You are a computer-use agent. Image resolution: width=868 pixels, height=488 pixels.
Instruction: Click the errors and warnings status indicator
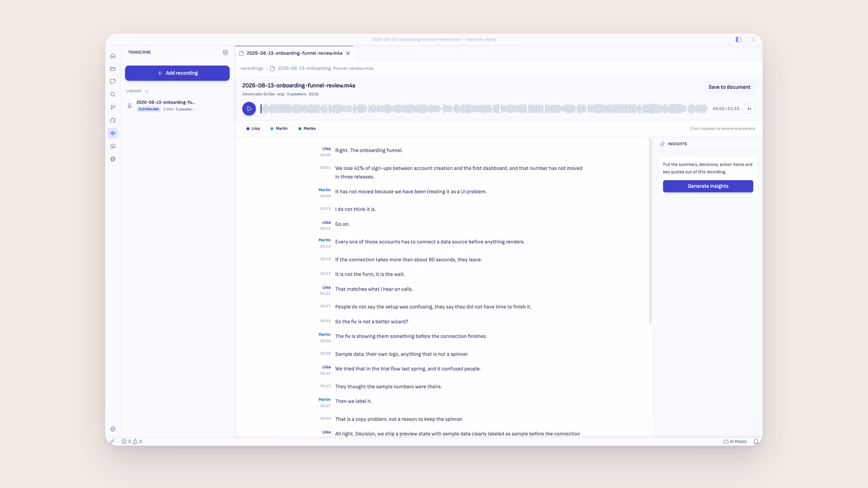pos(132,441)
